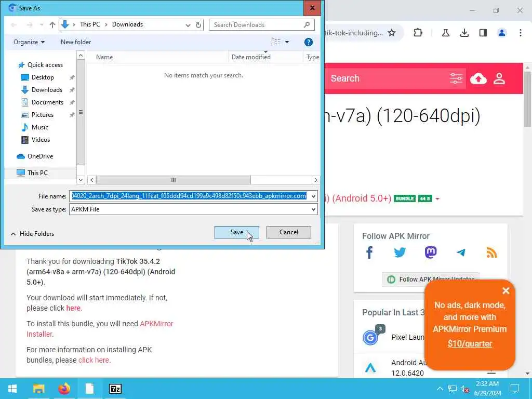This screenshot has width=532, height=399.
Task: Click Back arrow in Save As dialog
Action: (x=14, y=25)
